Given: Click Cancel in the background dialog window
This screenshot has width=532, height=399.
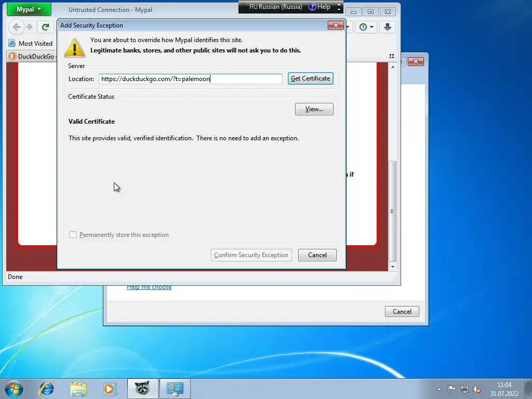Looking at the screenshot, I should tap(402, 312).
